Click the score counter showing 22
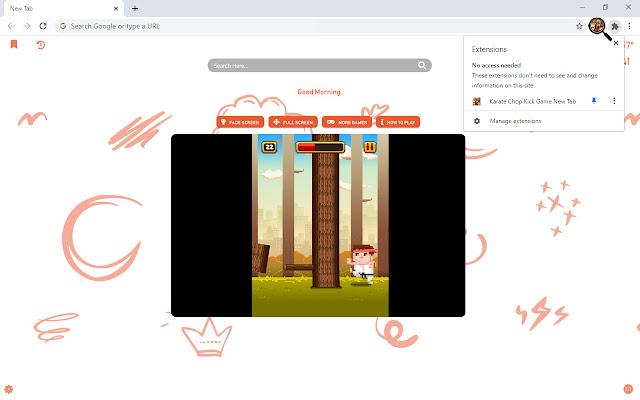This screenshot has height=400, width=640. [269, 147]
